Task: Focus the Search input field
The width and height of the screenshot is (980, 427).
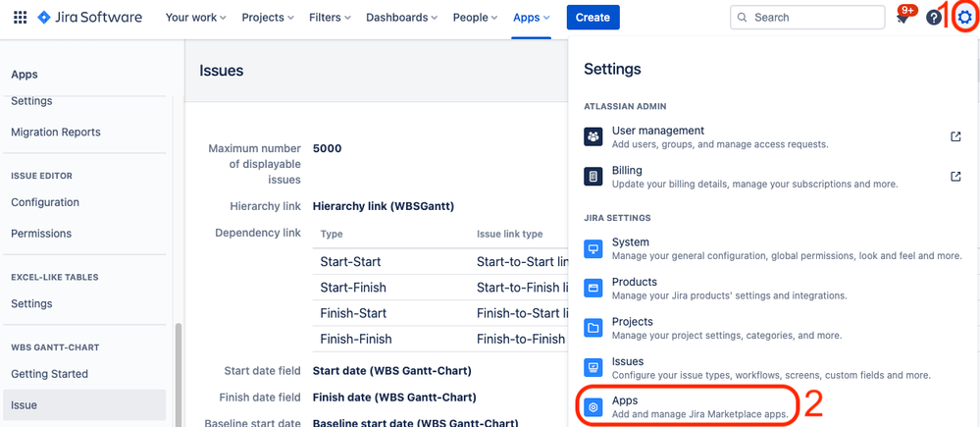Action: [807, 18]
